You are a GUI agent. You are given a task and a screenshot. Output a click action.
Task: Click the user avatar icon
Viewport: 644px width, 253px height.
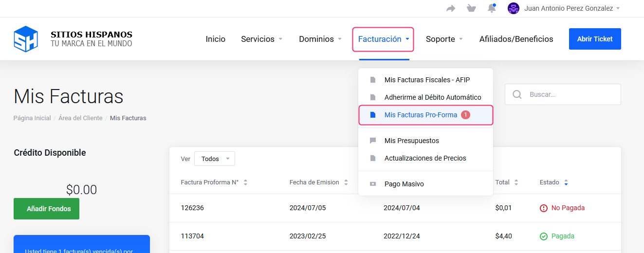click(513, 8)
